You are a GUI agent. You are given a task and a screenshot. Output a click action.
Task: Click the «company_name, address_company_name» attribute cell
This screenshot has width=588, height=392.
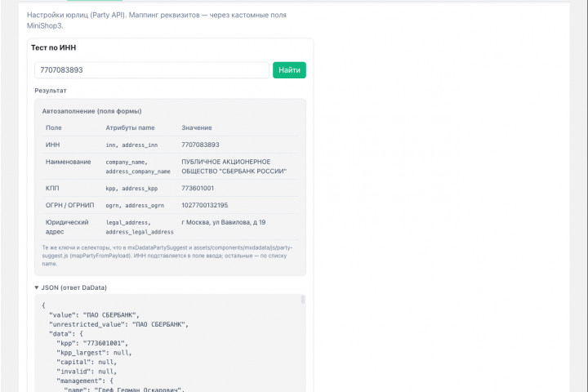[138, 167]
